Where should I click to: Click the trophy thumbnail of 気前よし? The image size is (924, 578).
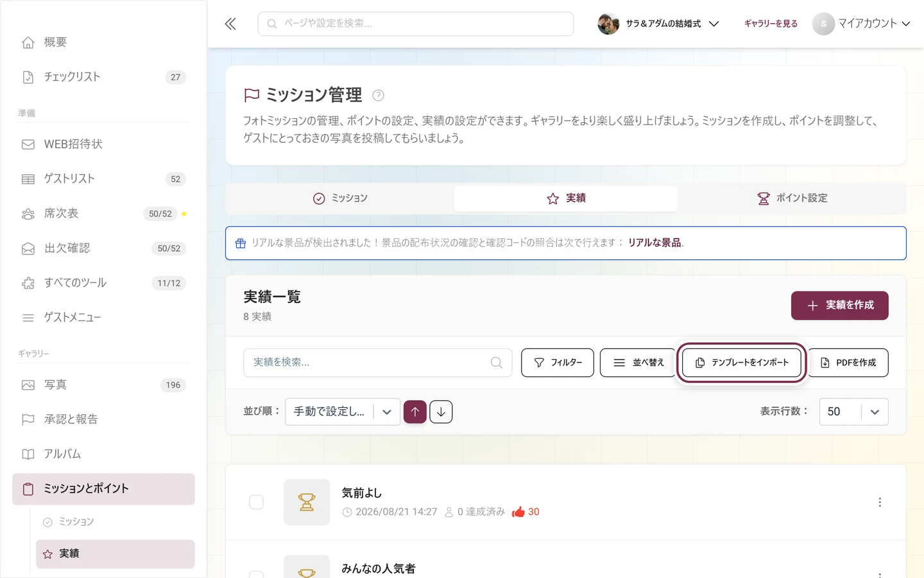(x=307, y=502)
